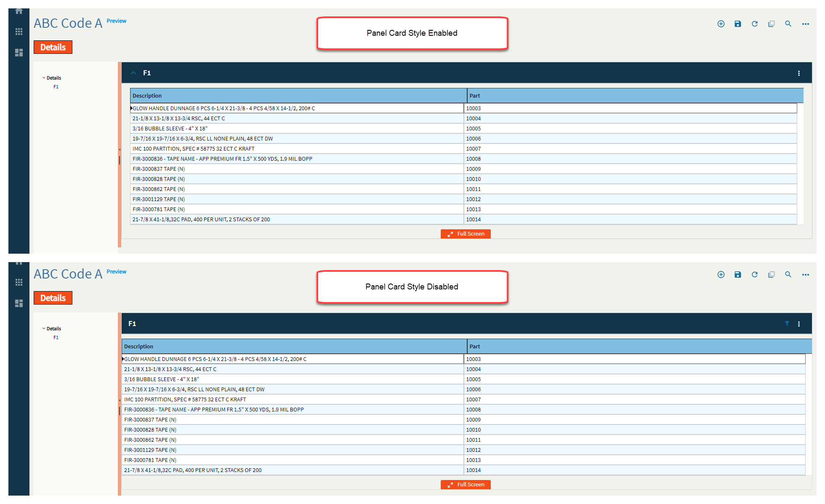Open the Details tab in top screenshot
This screenshot has height=504, width=825.
click(x=53, y=47)
